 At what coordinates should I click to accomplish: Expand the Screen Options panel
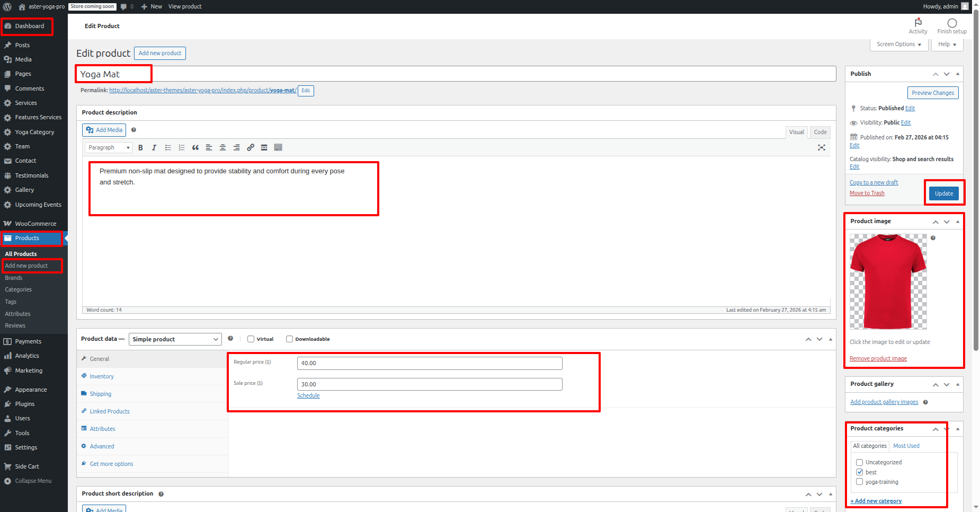[x=898, y=45]
